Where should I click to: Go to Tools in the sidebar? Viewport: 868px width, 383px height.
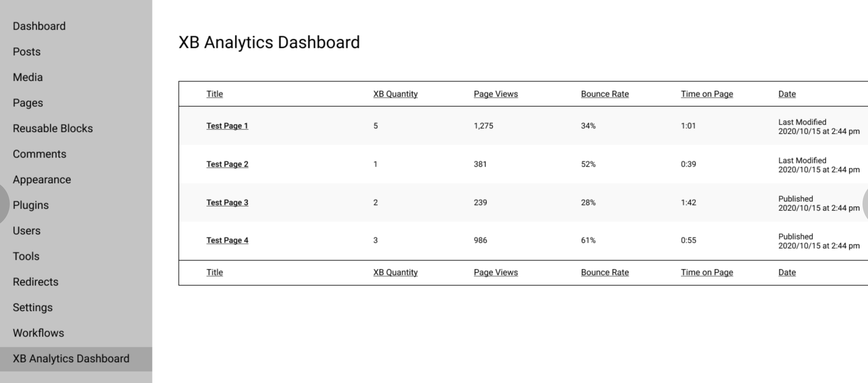(26, 256)
